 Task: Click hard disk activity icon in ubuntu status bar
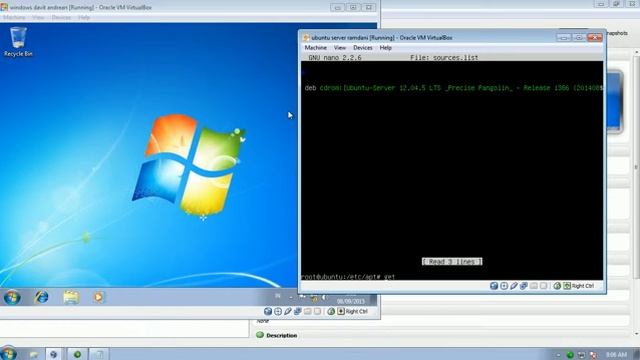point(494,286)
